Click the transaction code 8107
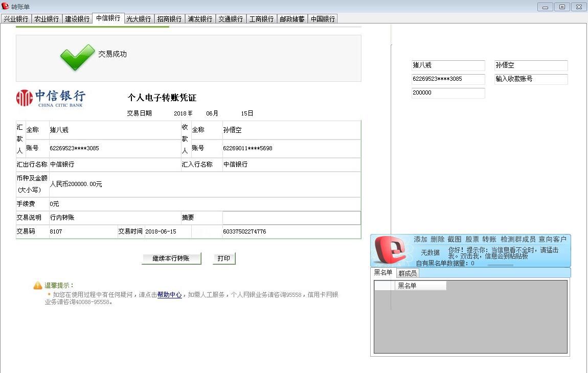Viewport: 588px width, 373px height. point(56,231)
